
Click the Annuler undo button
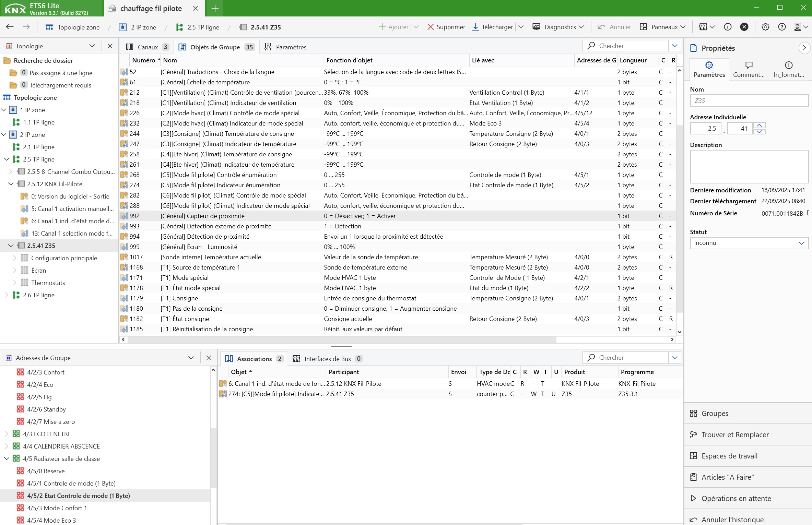pyautogui.click(x=614, y=27)
